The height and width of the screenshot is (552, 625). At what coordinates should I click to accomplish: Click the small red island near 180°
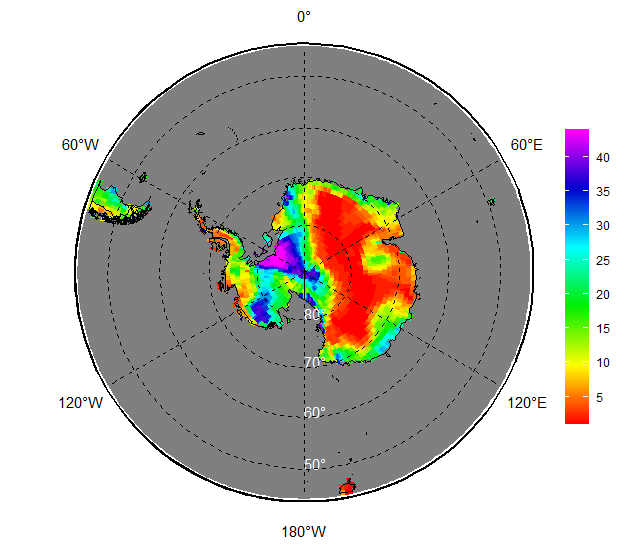click(347, 487)
